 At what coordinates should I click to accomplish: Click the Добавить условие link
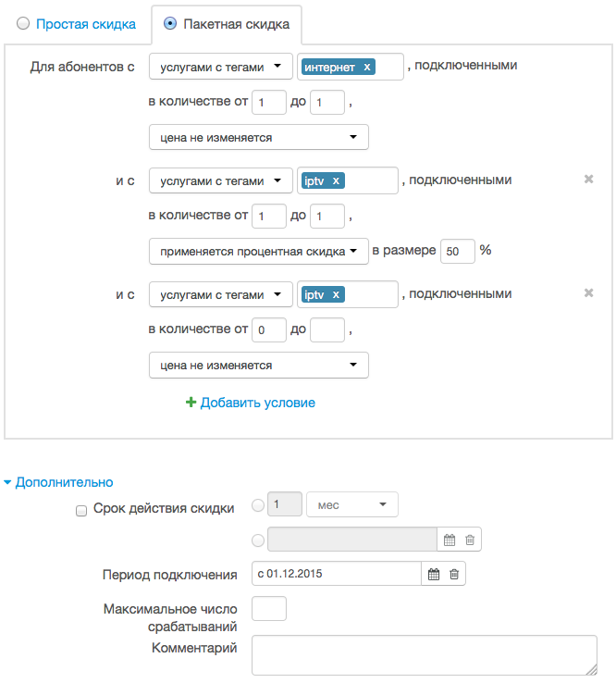click(251, 403)
